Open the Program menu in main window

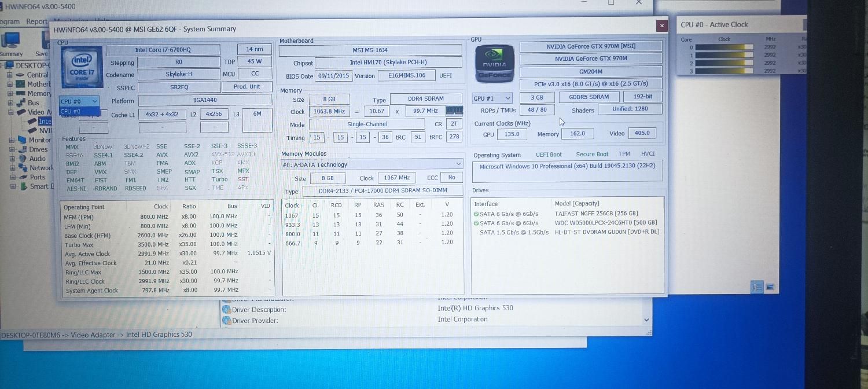(10, 21)
